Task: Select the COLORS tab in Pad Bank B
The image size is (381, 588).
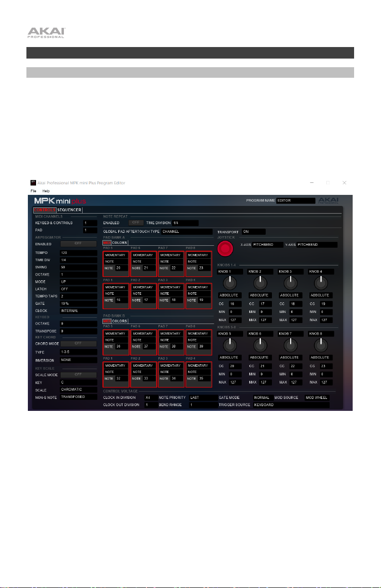Action: 120,321
